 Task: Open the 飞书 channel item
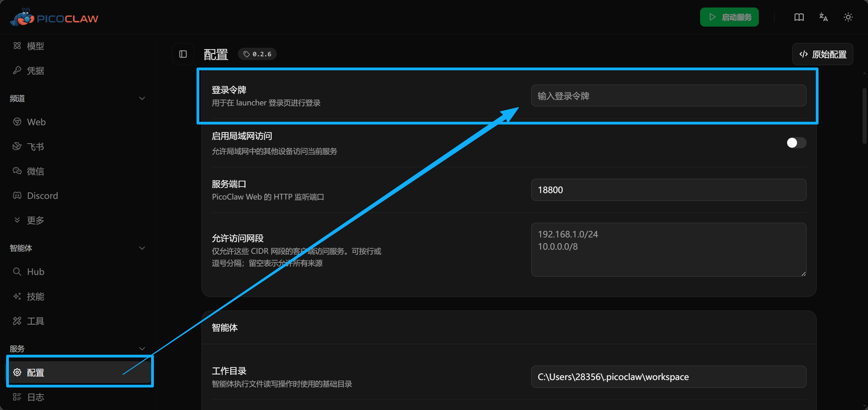point(35,147)
